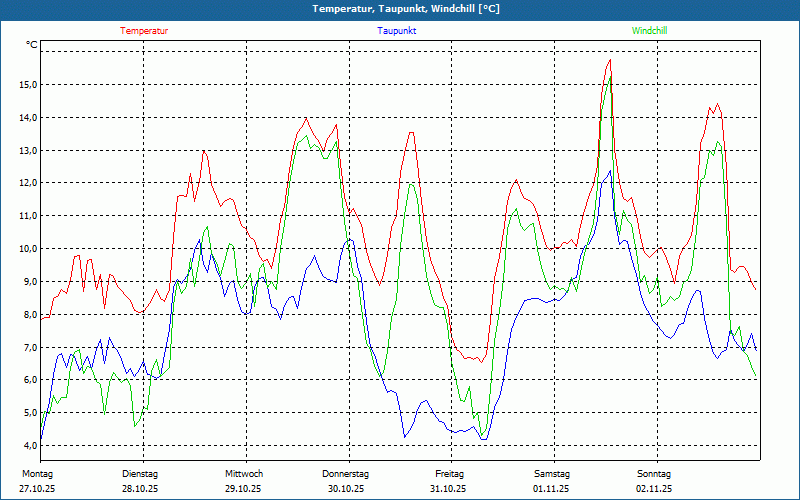
Task: Click the 02.11.25 date on the x-axis
Action: 654,489
